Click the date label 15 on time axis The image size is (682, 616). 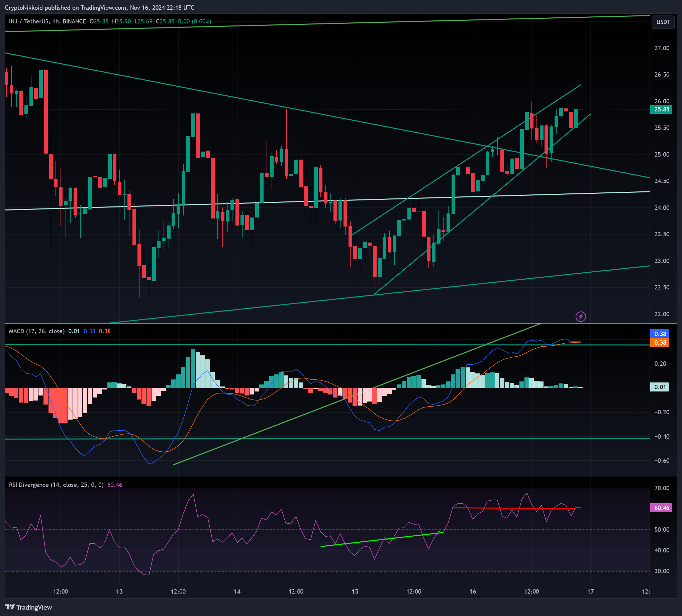[x=355, y=592]
